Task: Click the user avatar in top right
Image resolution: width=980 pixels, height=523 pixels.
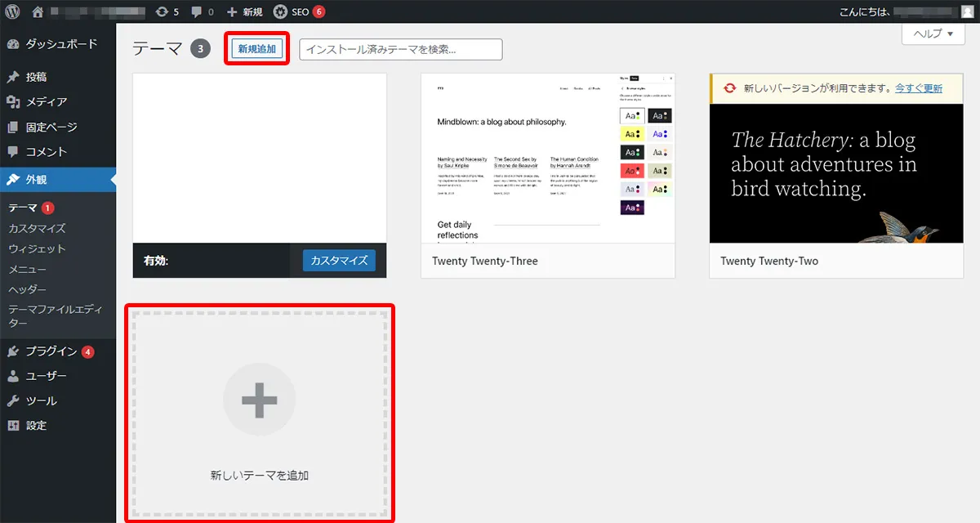Action: tap(966, 11)
